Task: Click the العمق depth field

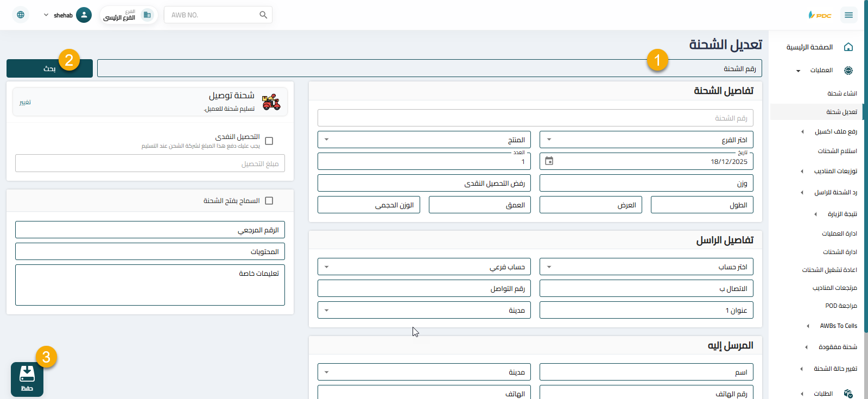Action: [480, 205]
